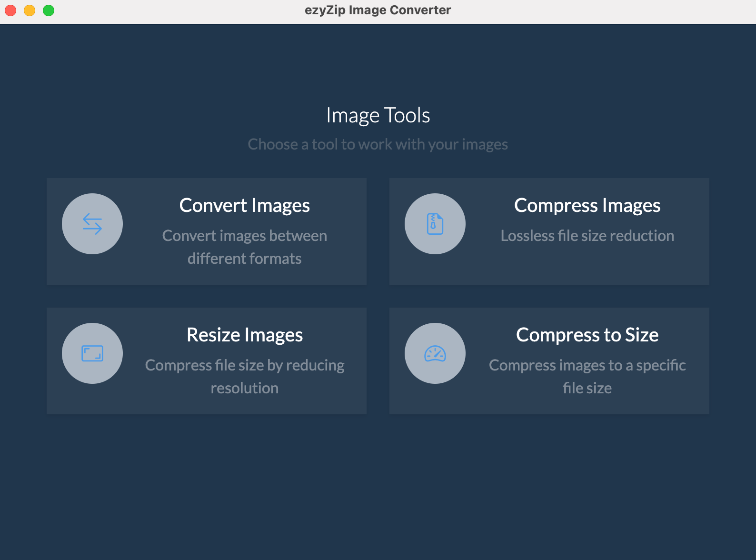Maximize the window with the green button

click(x=49, y=10)
